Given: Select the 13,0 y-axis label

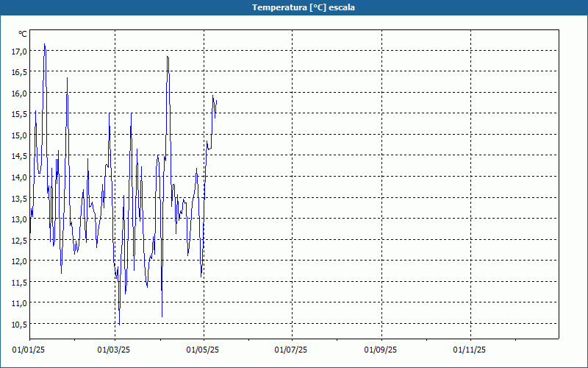Looking at the screenshot, I should click(19, 219).
